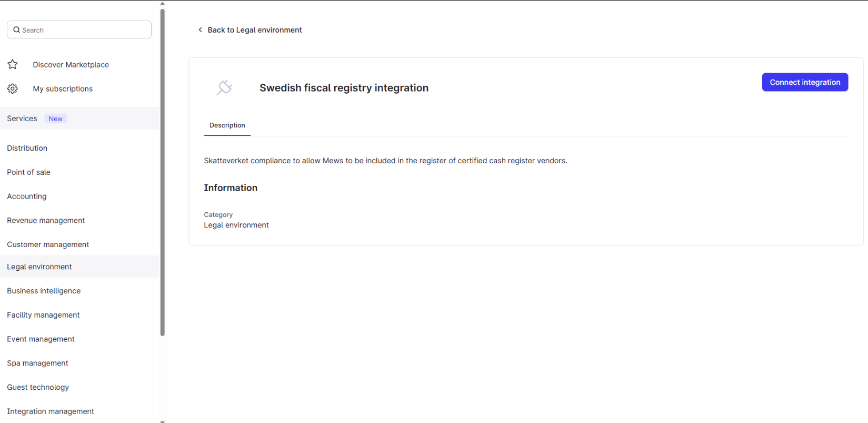Switch to the Description tab
Viewport: 868px width, 423px height.
click(x=227, y=125)
